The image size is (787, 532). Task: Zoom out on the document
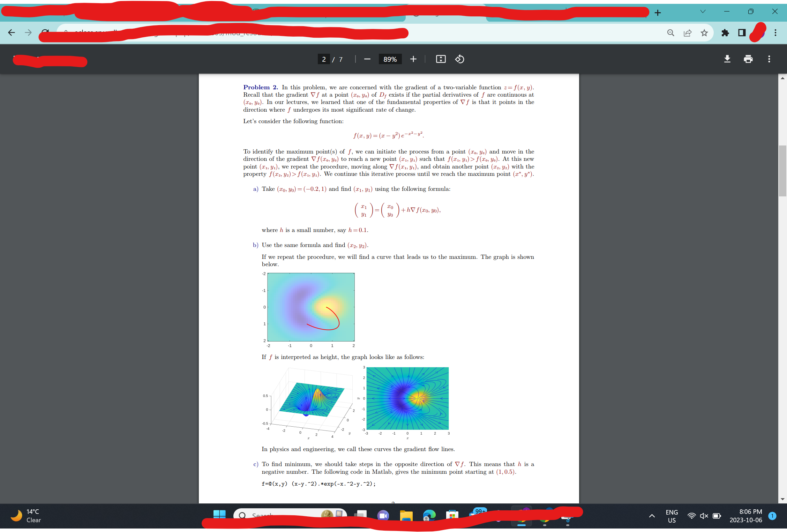(367, 59)
